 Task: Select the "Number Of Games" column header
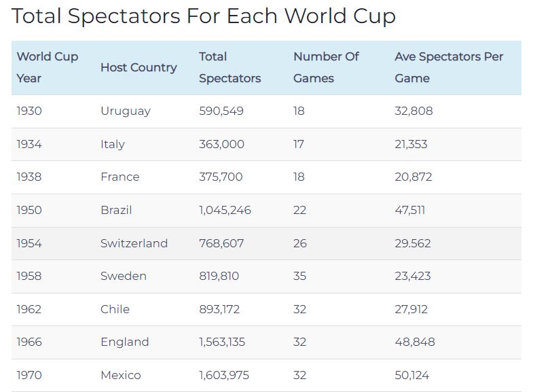(326, 67)
